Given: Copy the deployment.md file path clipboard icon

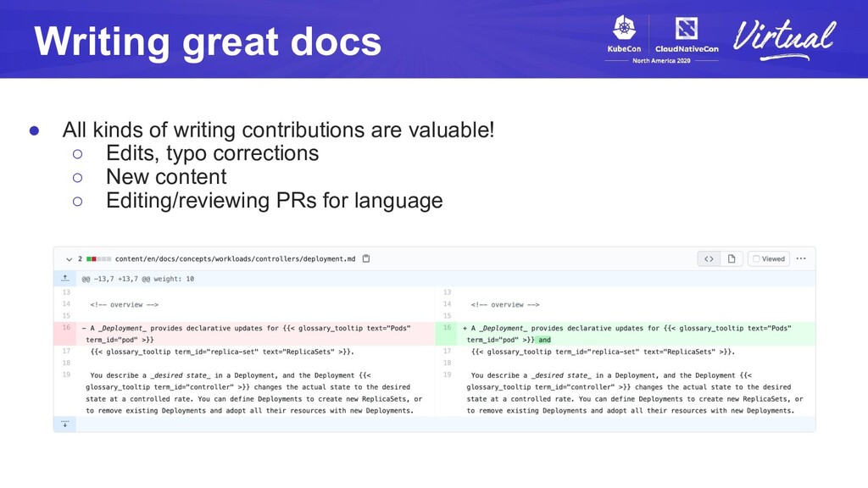Looking at the screenshot, I should click(x=366, y=258).
